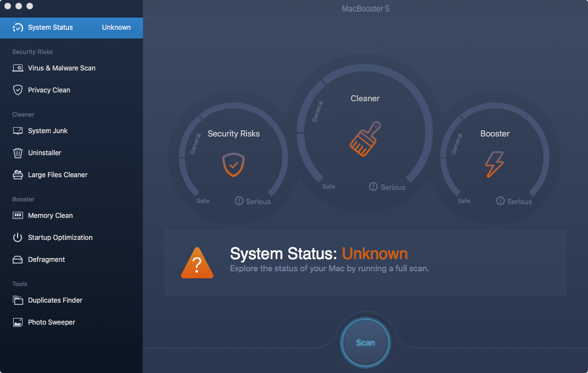Maximize the MacBooster window
Viewport: 588px width, 373px height.
tap(30, 6)
